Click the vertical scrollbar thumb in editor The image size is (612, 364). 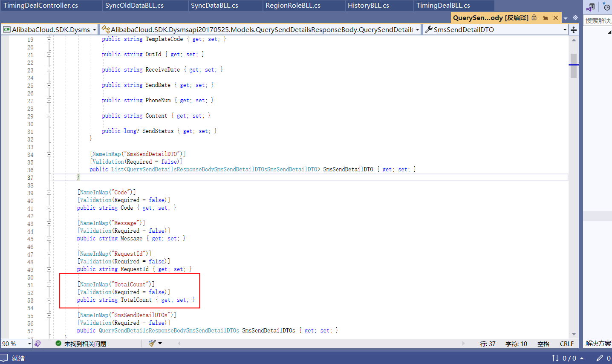574,66
